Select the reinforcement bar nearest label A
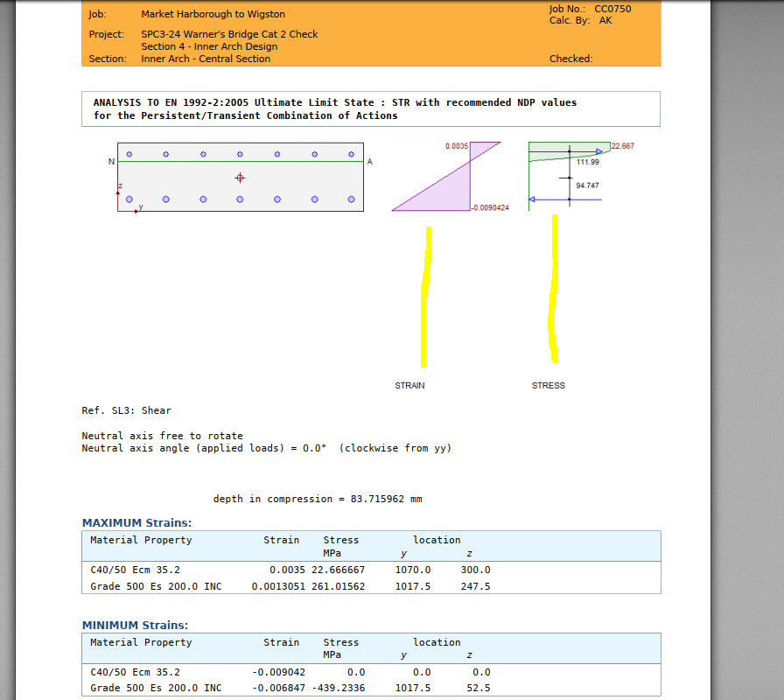Screen dimensions: 784x700 [350, 152]
